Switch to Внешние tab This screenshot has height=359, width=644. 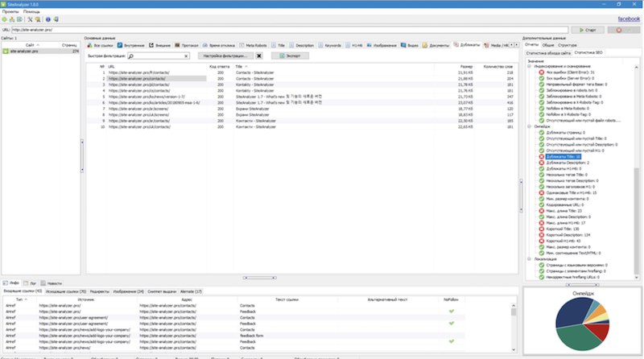pyautogui.click(x=159, y=45)
